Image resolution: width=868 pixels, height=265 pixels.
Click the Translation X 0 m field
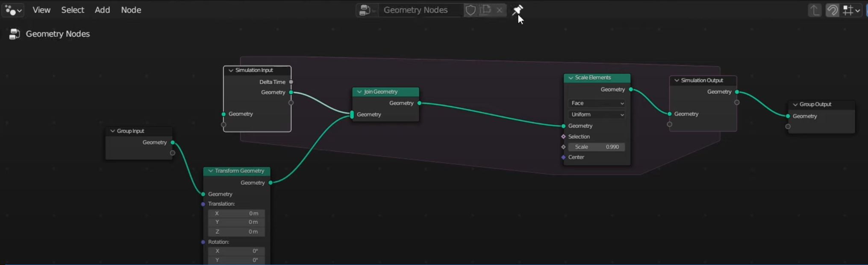(x=236, y=213)
